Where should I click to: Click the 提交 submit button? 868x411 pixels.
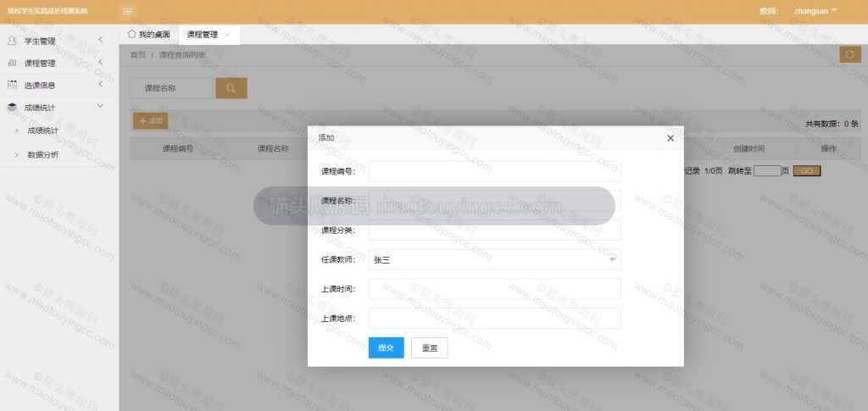coord(386,348)
